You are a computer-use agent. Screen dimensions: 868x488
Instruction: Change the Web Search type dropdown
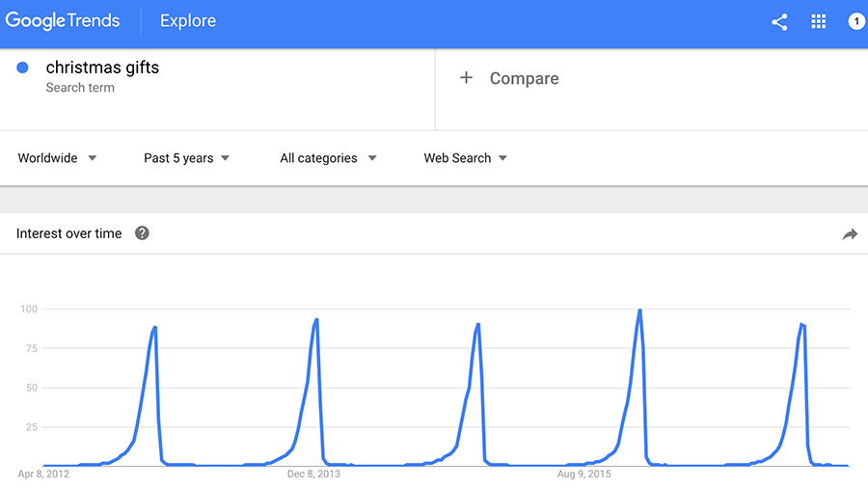tap(465, 158)
